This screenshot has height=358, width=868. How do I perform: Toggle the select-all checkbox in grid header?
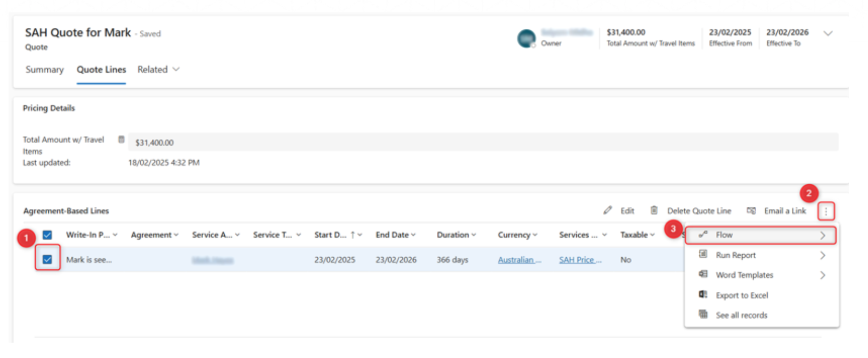47,235
